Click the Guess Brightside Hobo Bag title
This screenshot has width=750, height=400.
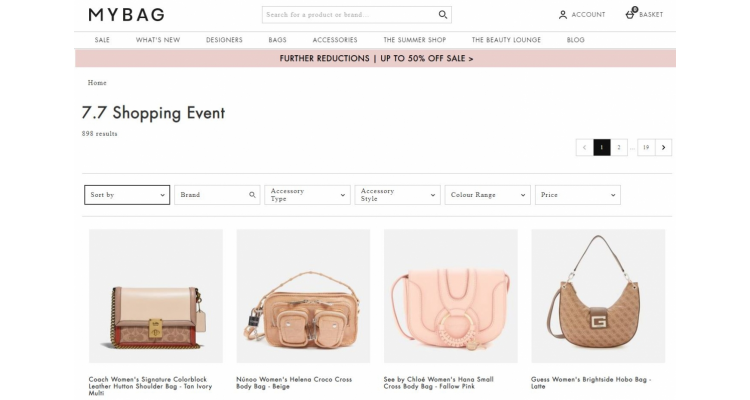click(591, 383)
